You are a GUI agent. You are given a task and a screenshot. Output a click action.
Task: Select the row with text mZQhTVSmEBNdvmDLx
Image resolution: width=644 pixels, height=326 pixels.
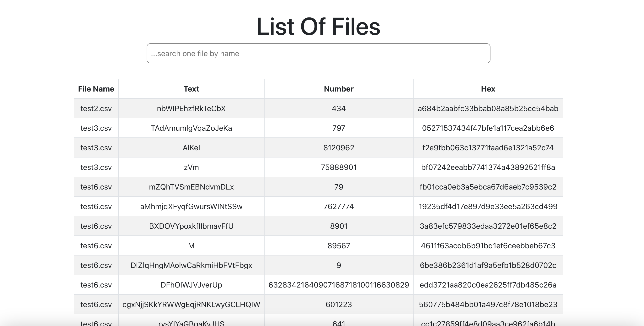[191, 187]
